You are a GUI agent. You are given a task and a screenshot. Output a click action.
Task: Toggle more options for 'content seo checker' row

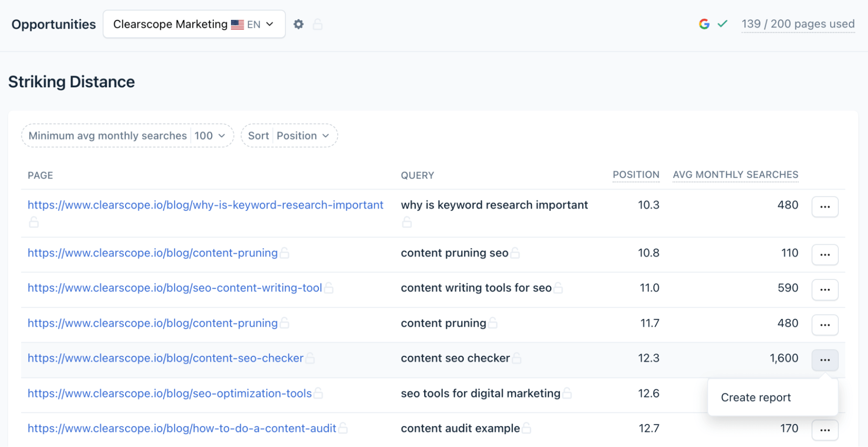tap(825, 360)
